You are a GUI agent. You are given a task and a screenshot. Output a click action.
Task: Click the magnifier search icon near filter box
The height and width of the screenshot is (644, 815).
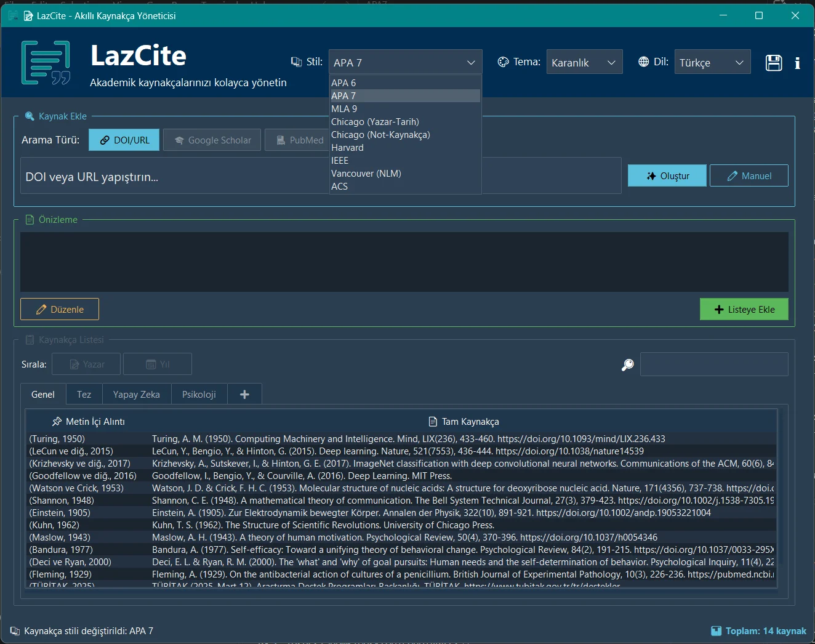pos(627,364)
